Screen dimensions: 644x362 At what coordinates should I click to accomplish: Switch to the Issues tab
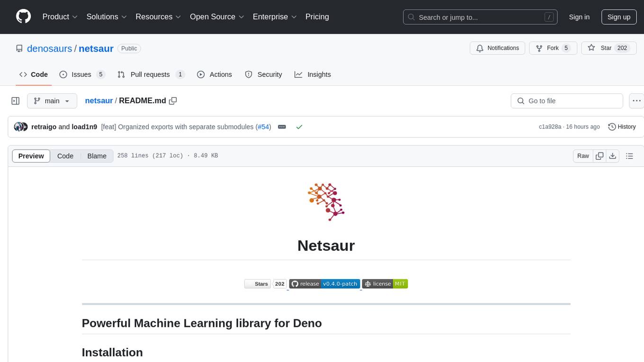82,74
